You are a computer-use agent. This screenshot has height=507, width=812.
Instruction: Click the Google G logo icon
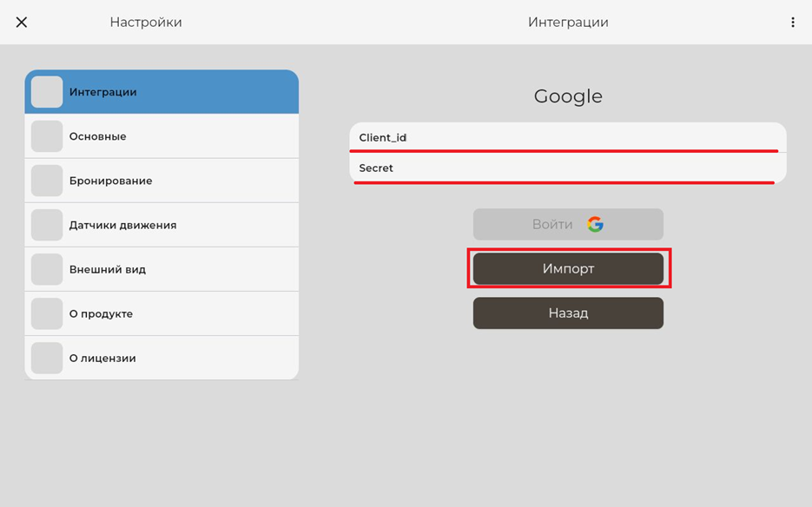(x=596, y=224)
